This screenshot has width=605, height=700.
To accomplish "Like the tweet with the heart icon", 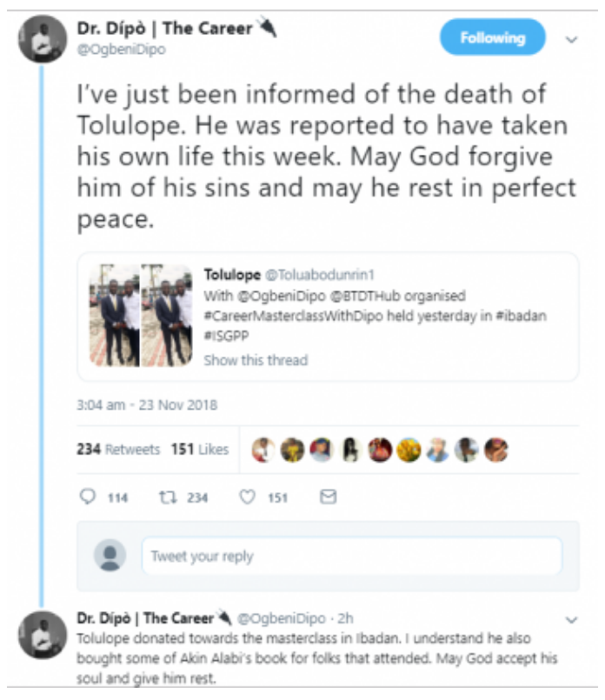I will pyautogui.click(x=248, y=497).
